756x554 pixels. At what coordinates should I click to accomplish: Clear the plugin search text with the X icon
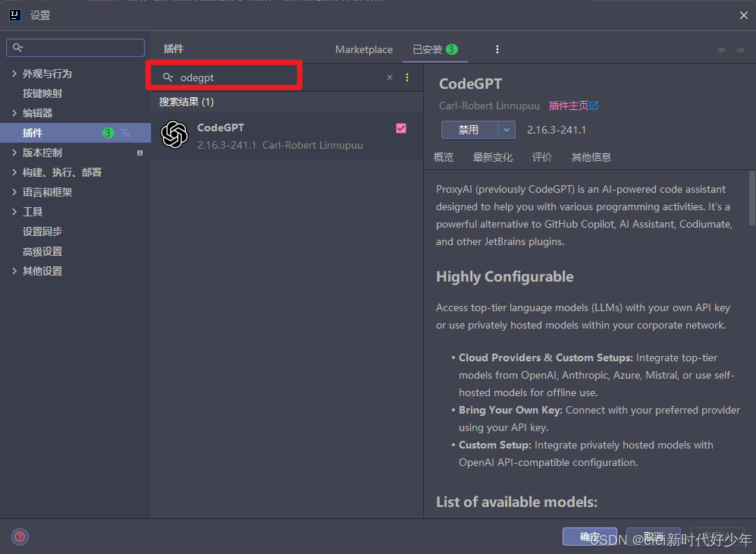pos(390,77)
